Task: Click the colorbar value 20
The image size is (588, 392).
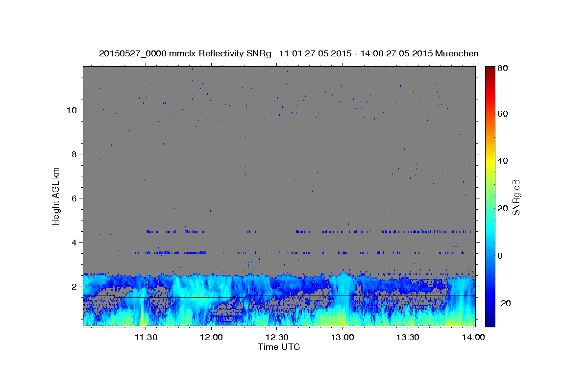Action: tap(503, 208)
